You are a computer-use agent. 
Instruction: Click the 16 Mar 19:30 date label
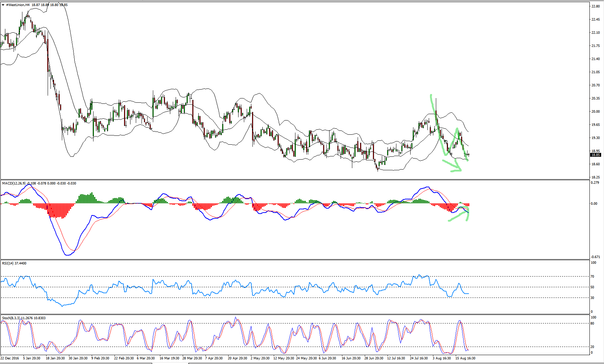point(170,358)
